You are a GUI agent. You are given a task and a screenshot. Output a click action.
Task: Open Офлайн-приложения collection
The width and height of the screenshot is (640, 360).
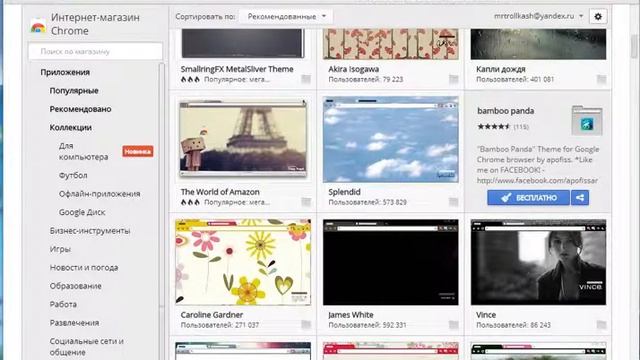(99, 193)
